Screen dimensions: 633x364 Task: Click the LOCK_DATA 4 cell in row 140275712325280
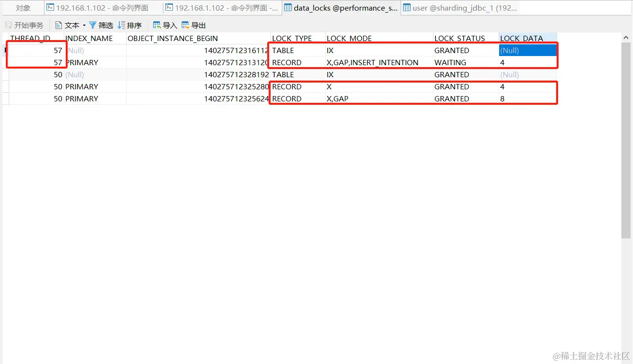pos(528,86)
